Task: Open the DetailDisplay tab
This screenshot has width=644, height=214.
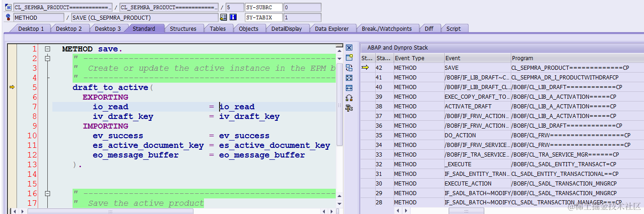Action: [x=287, y=28]
